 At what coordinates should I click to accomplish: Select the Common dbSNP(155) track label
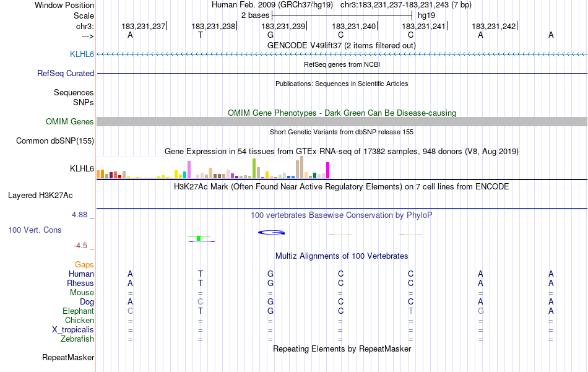click(x=55, y=141)
